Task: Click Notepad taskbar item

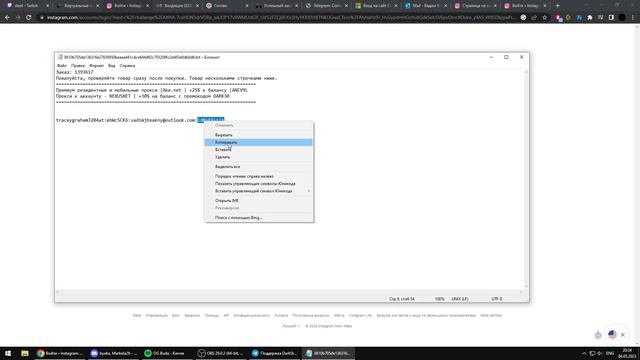Action: tap(328, 353)
